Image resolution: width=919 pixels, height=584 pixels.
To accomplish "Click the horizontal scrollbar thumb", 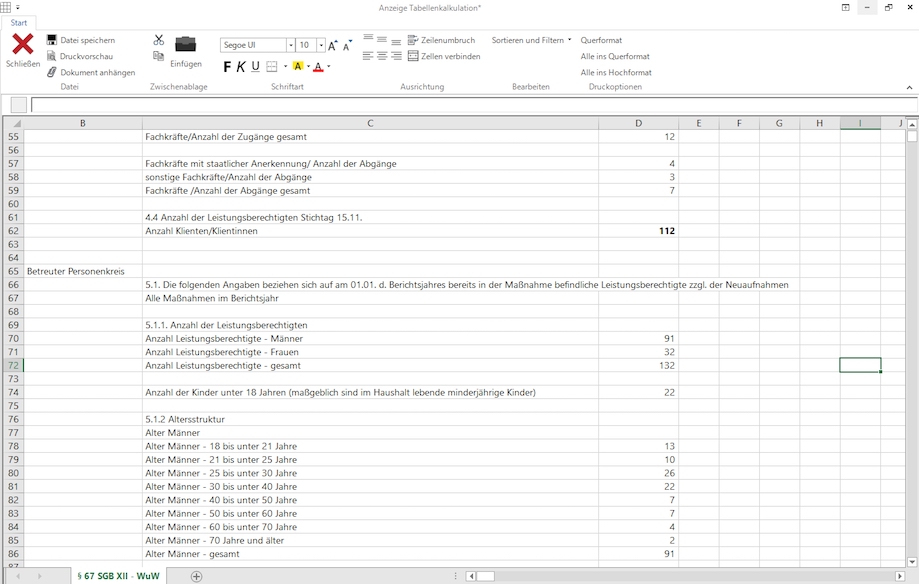I will [485, 576].
